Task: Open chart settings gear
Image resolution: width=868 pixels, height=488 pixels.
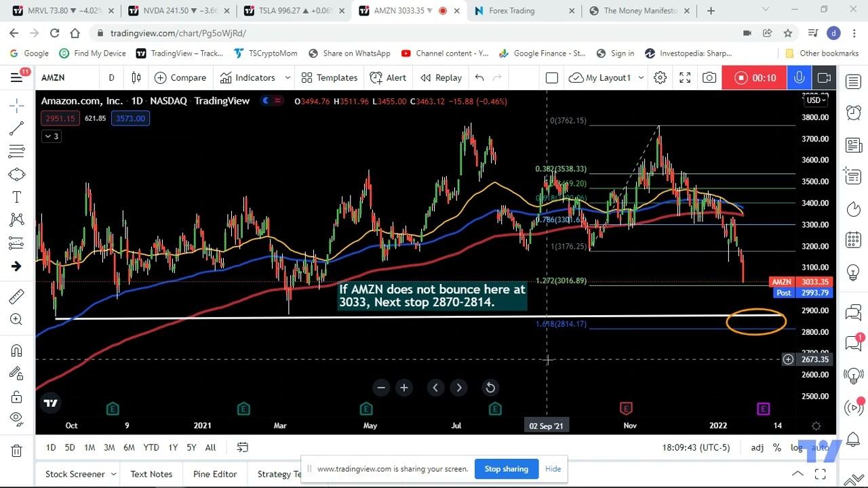Action: pos(660,78)
